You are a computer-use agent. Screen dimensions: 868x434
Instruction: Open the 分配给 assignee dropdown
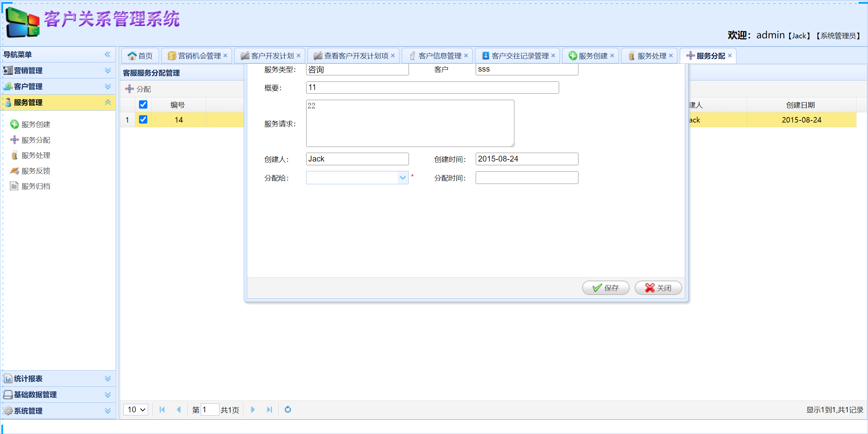click(x=402, y=177)
